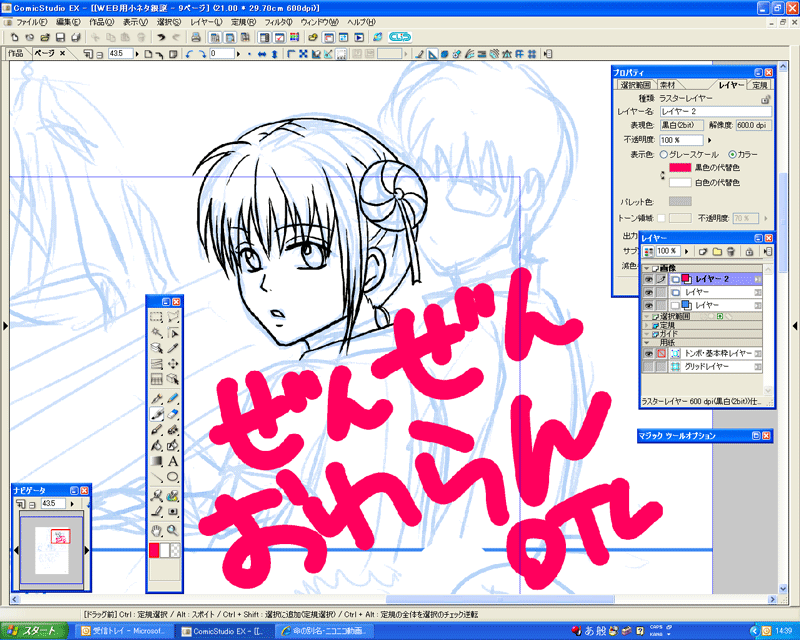This screenshot has height=640, width=800.
Task: Open 受信トレイ - Microsoft taskbar button
Action: [x=124, y=631]
